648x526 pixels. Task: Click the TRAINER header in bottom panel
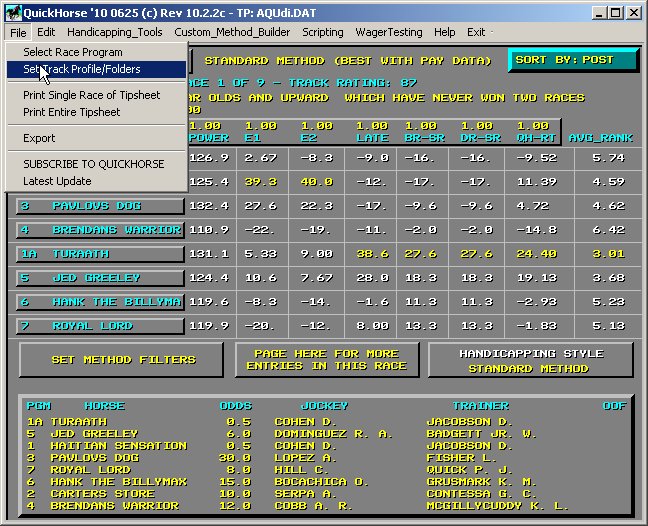tap(481, 406)
